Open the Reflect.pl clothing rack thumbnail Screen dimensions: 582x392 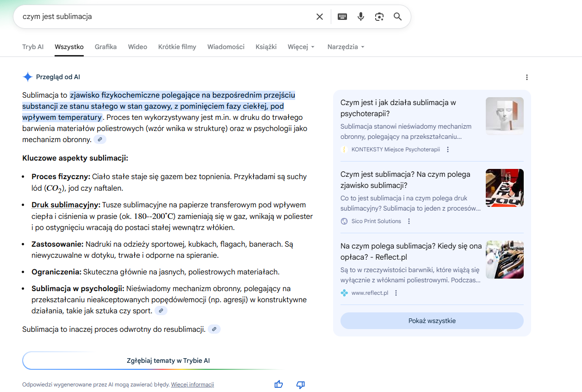[x=504, y=260]
